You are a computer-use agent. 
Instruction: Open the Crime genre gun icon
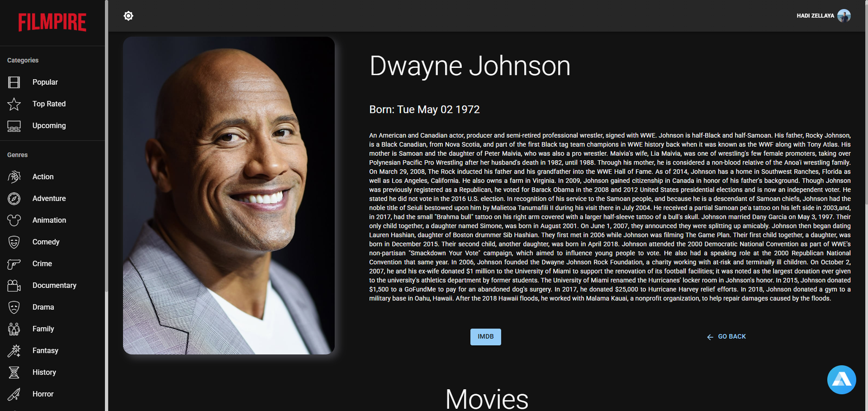(x=14, y=264)
